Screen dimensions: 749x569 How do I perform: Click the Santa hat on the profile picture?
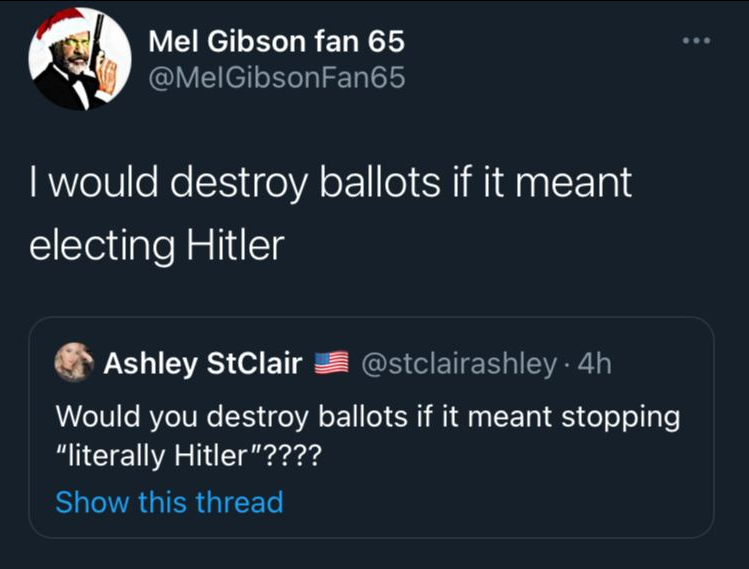point(62,25)
